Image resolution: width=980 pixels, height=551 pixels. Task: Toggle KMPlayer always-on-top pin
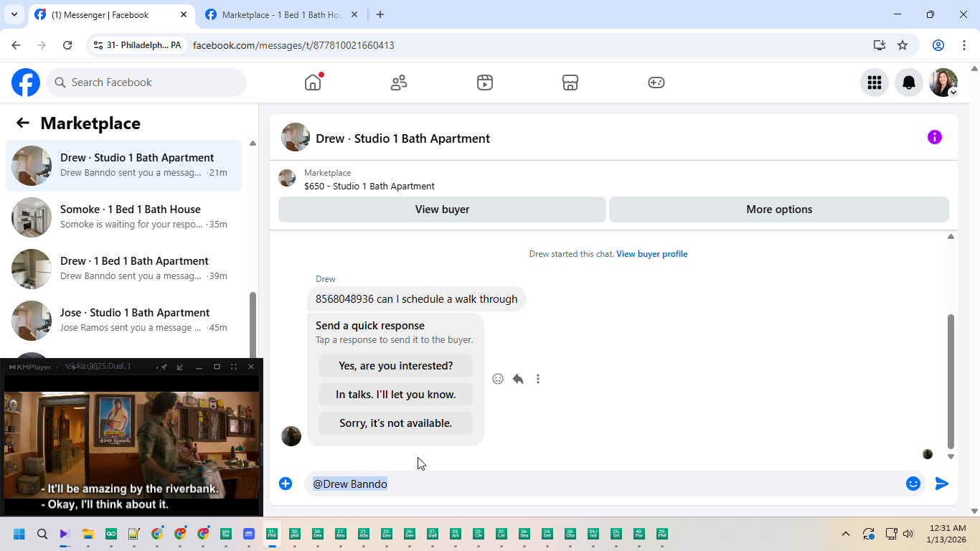pos(164,367)
